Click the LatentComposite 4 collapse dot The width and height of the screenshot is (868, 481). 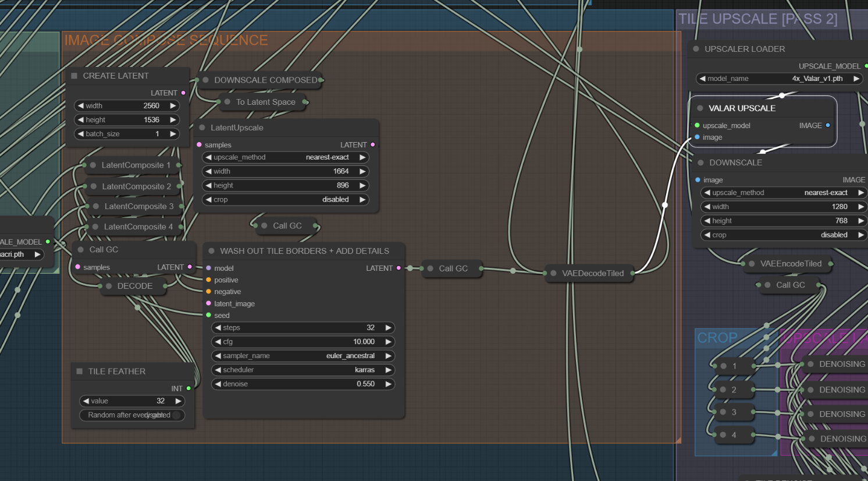tap(95, 227)
